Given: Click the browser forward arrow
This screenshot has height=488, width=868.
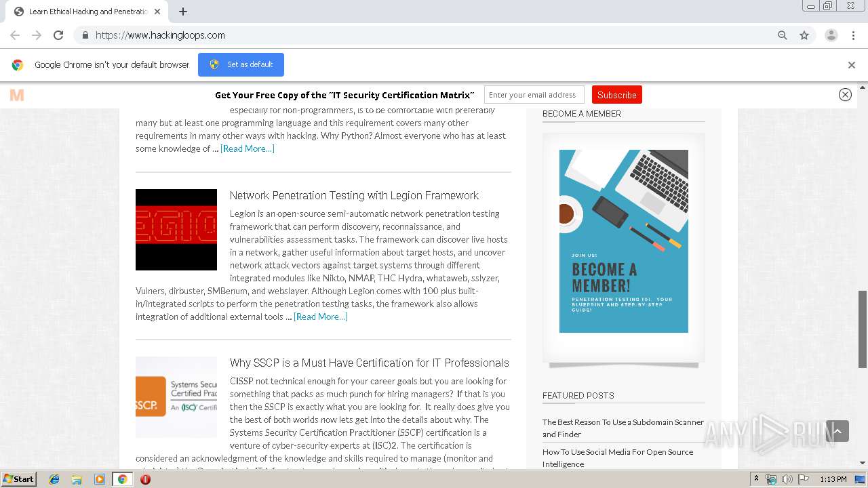Looking at the screenshot, I should tap(37, 35).
